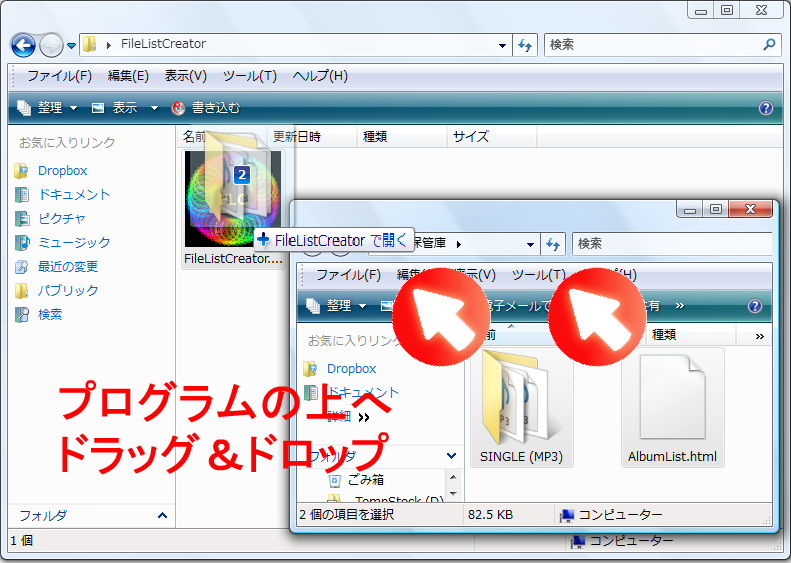Click 82.5 KB size in status bar
Viewport: 791px width, 563px height.
pos(490,515)
